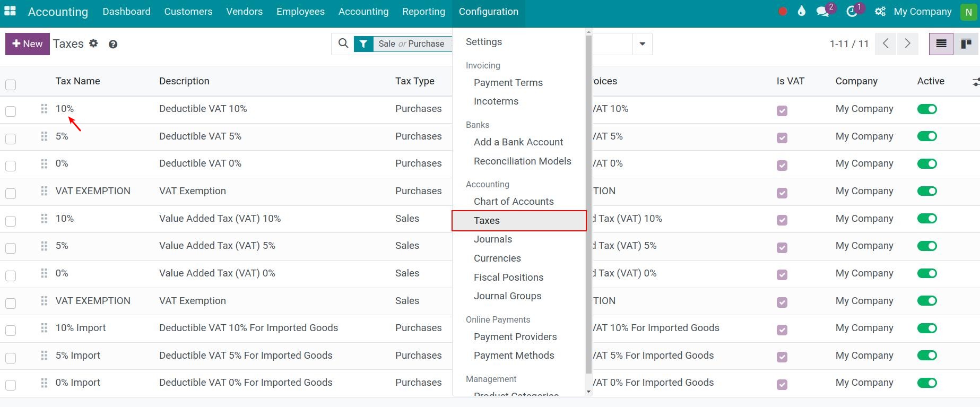
Task: Toggle Is VAT checkbox on 5% Import row
Action: (x=782, y=357)
